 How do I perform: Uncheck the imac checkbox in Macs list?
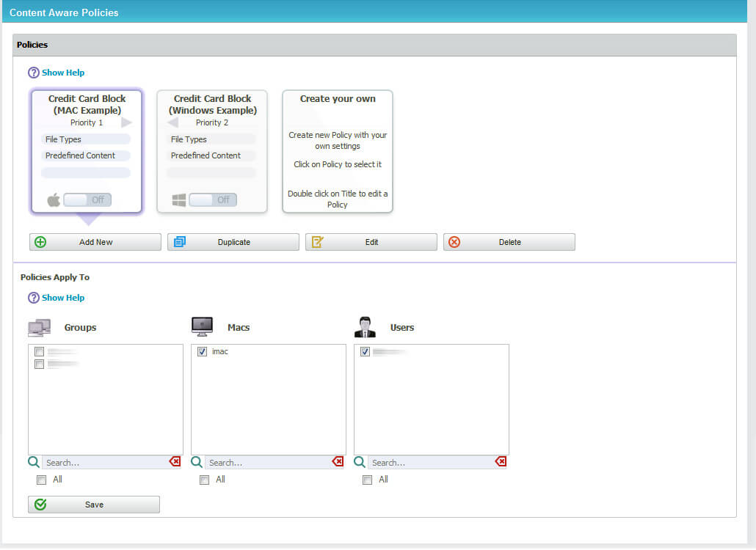click(x=202, y=352)
